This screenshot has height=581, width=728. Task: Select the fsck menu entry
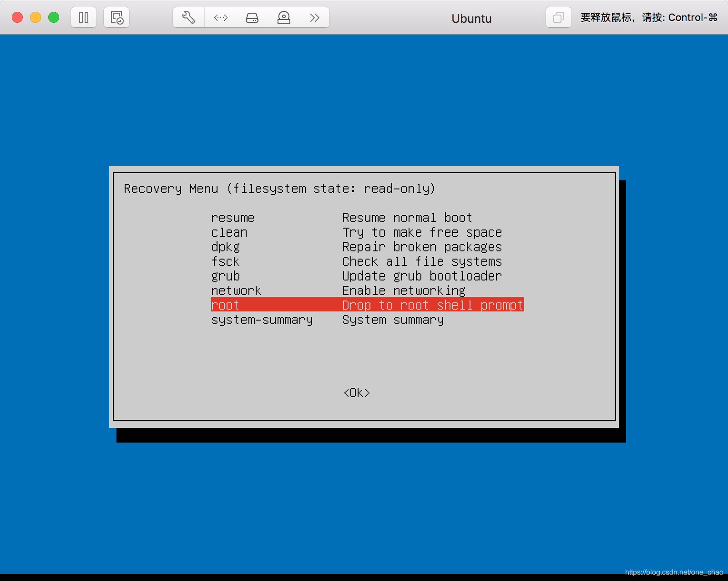coord(226,262)
